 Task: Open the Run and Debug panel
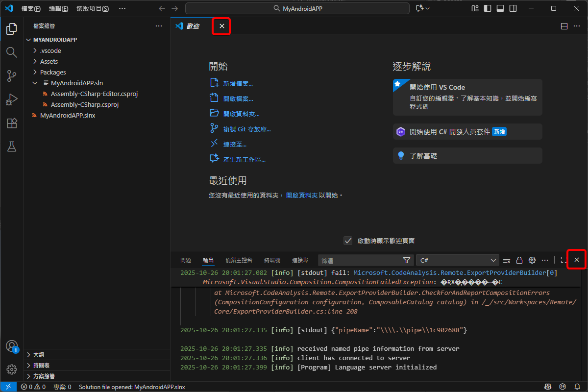point(11,99)
